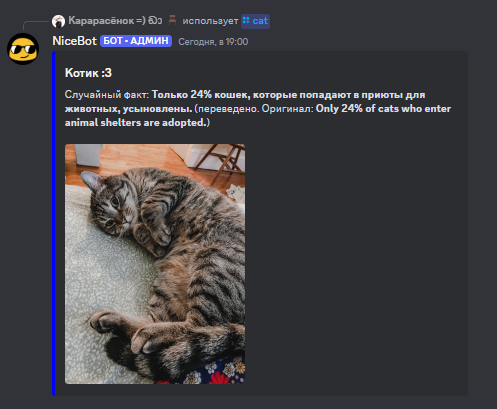
Task: Click the slash command icon before cat
Action: [x=246, y=21]
